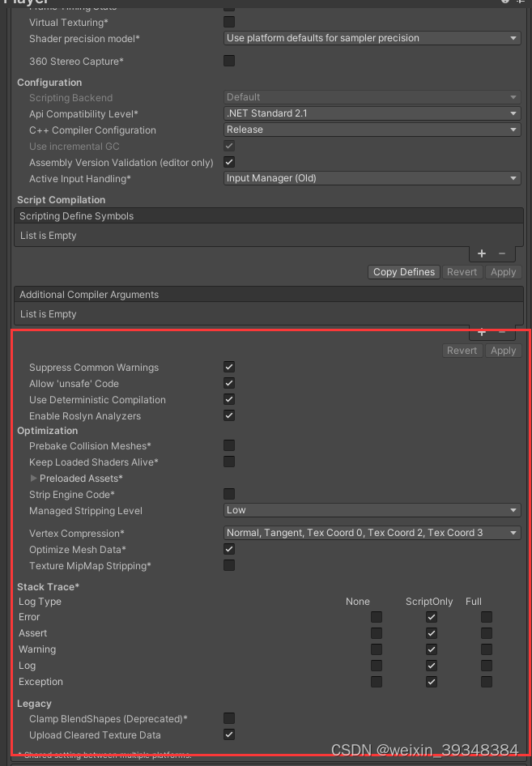Click the Copy Defines button
Image resolution: width=532 pixels, height=766 pixels.
403,272
